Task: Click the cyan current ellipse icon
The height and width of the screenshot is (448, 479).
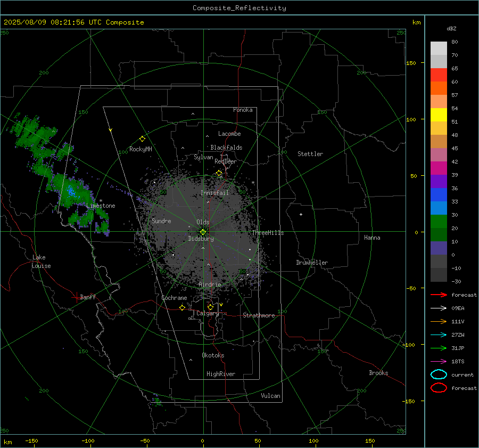Action: tap(439, 374)
